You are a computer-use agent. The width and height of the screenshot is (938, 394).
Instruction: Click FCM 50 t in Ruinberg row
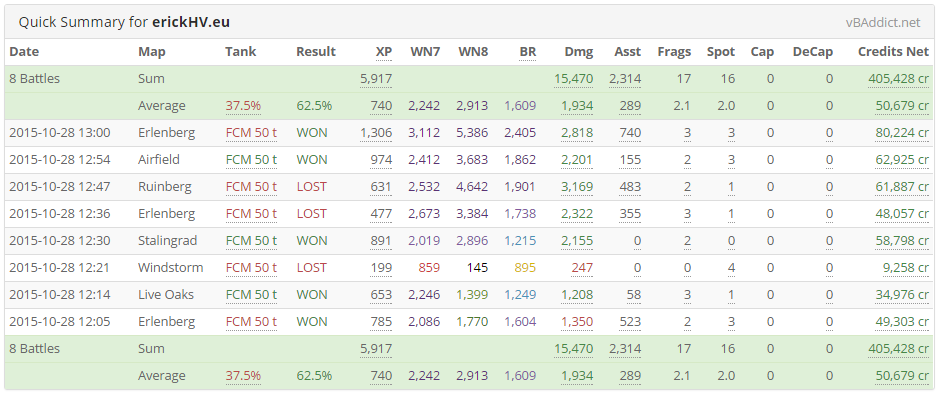pos(251,187)
